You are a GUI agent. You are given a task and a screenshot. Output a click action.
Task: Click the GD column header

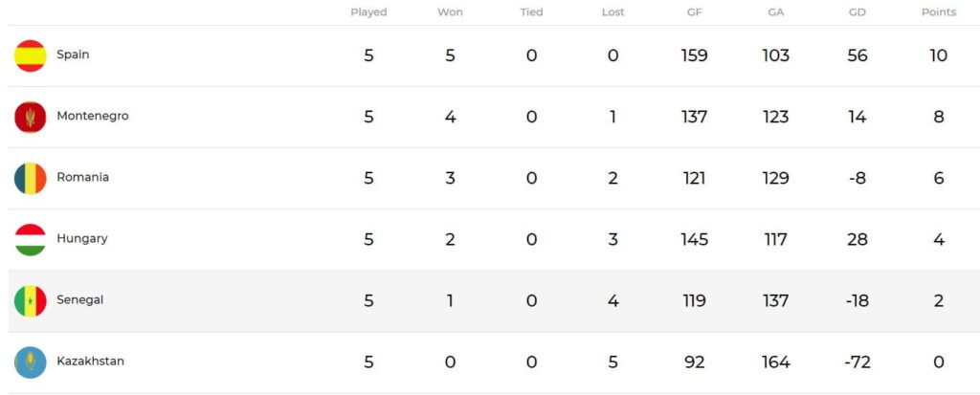(x=857, y=12)
